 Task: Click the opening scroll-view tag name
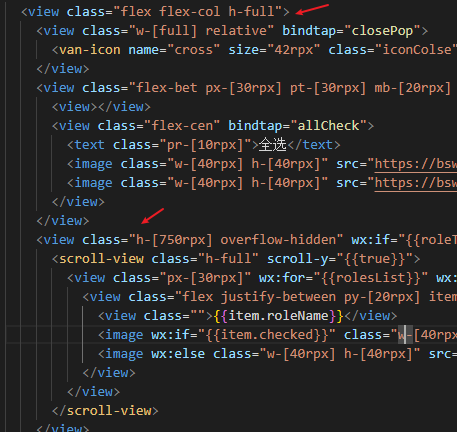pos(101,259)
